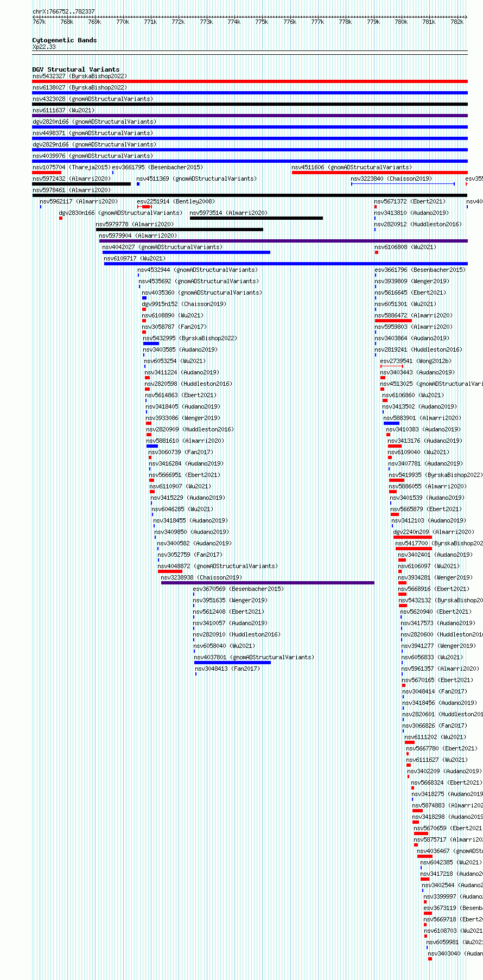Open nsv5961357 (Almarri2020) label
483x980 pixels.
(x=441, y=669)
